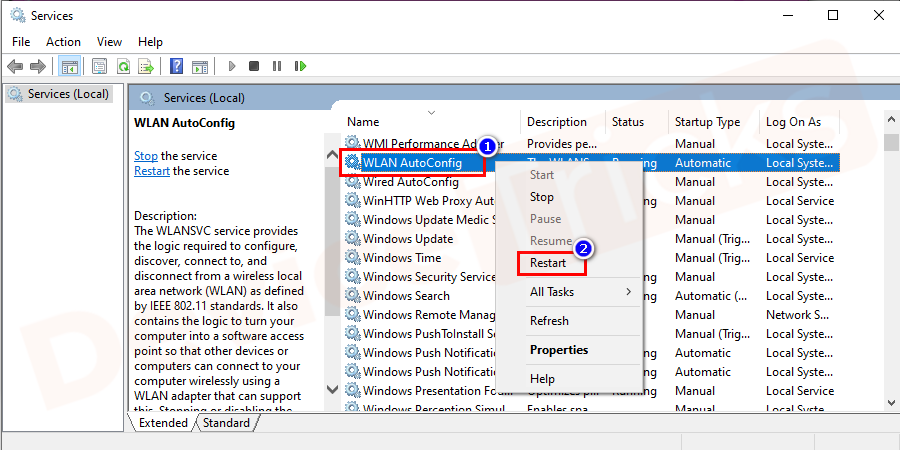Viewport: 900px width, 450px height.
Task: Select the WLAN AutoConfig service row
Action: (591, 162)
